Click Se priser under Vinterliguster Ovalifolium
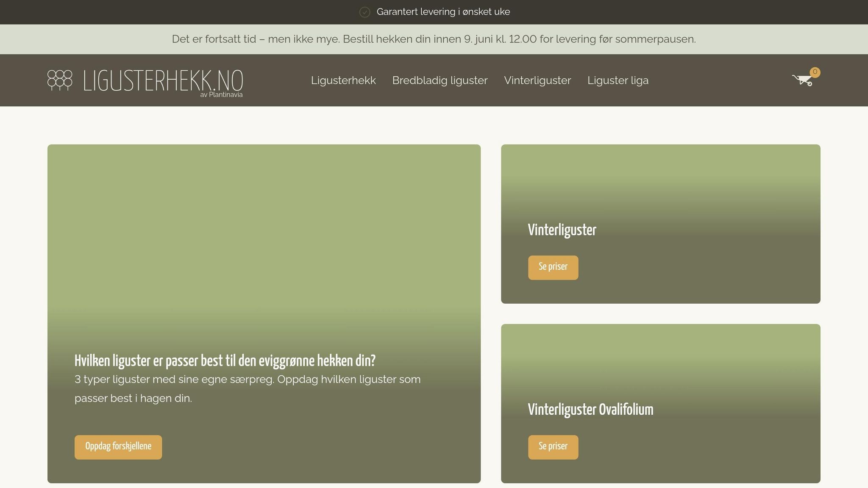Viewport: 868px width, 488px height. [x=553, y=447]
